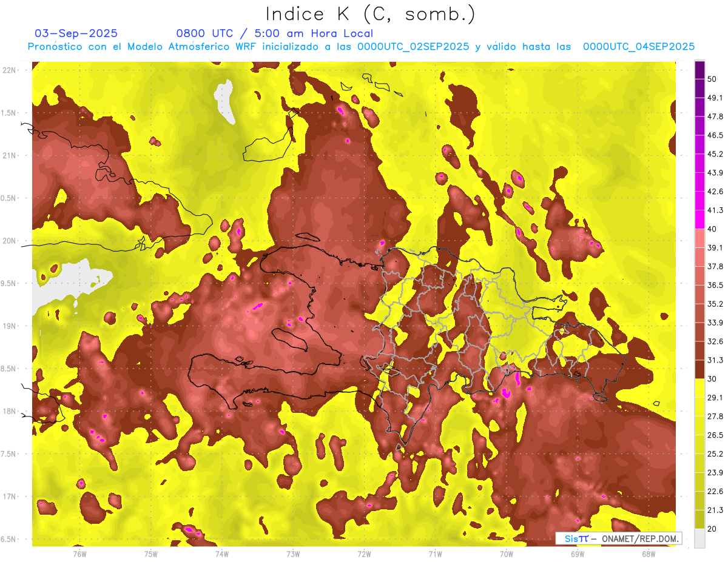
Task: Click the colorbar label "25.2"
Action: click(x=715, y=453)
